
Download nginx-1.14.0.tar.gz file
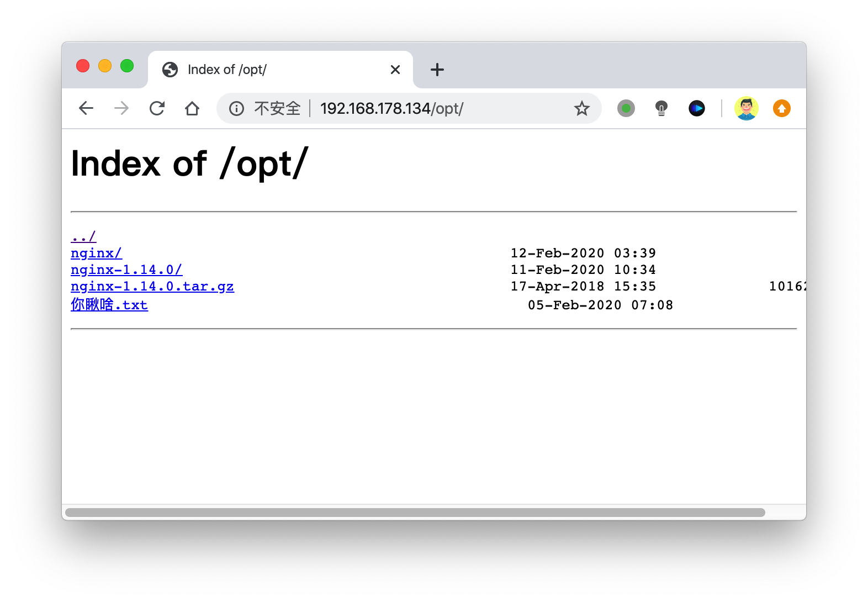click(152, 287)
